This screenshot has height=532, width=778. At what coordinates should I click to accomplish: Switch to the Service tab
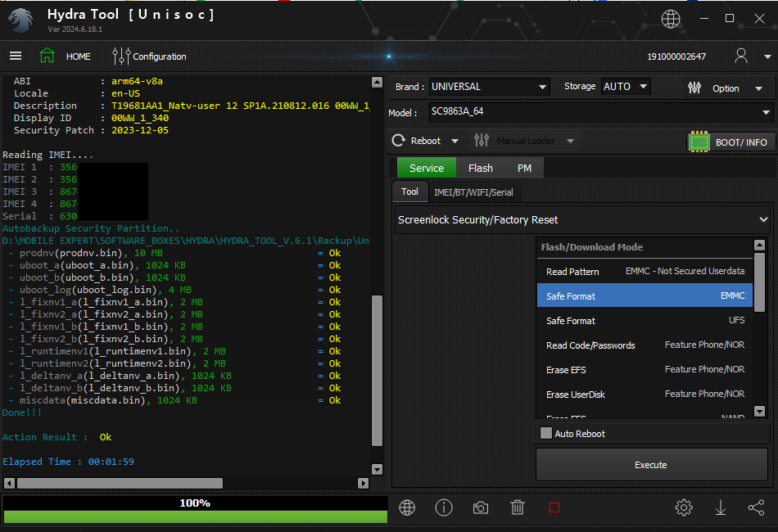427,168
